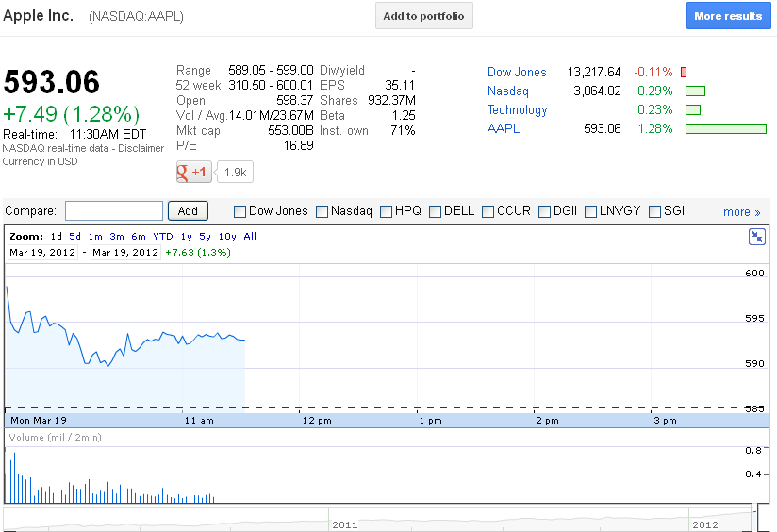
Task: Switch chart zoom to 3m
Action: tap(117, 237)
